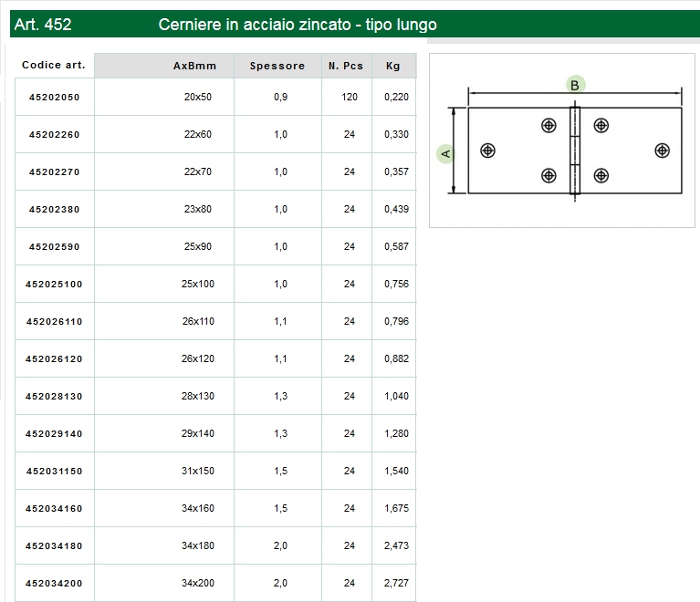700x602 pixels.
Task: Select the 34x180 dimension cell
Action: point(197,545)
